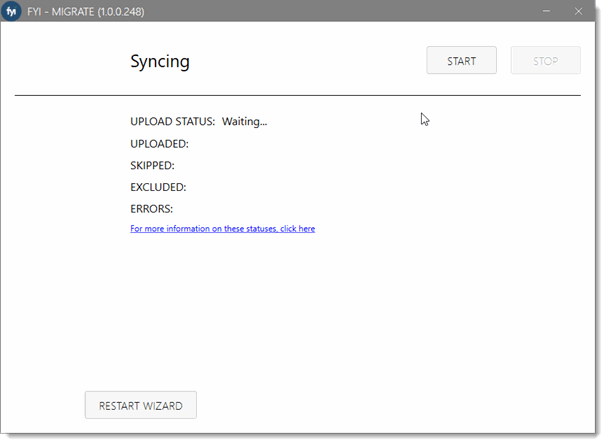Click the RESTART WIZARD button
The image size is (606, 444).
141,405
